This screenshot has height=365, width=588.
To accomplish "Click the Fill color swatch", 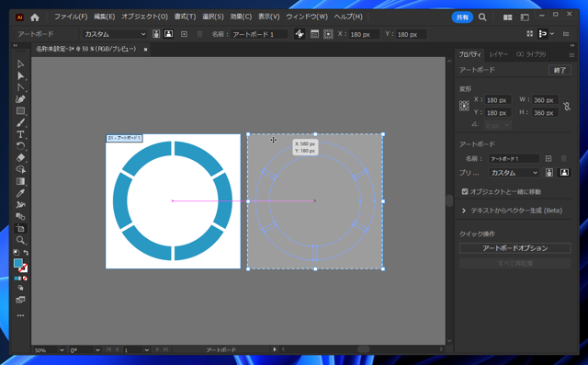I will (x=18, y=263).
